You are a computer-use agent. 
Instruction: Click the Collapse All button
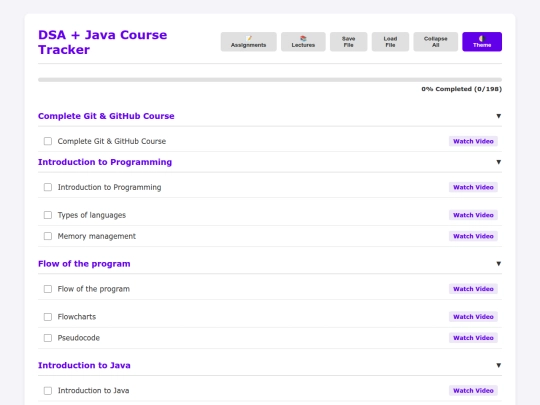click(436, 42)
